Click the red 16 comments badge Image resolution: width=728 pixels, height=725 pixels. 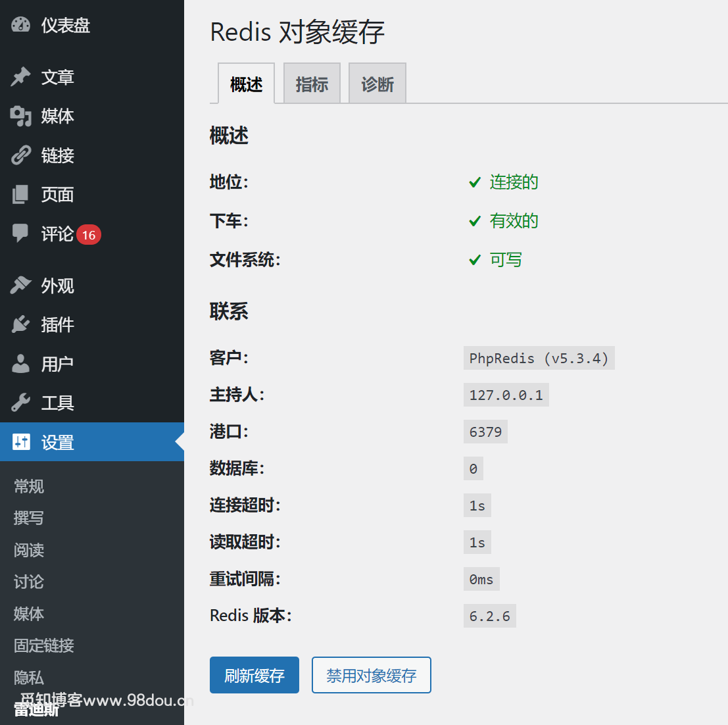89,235
